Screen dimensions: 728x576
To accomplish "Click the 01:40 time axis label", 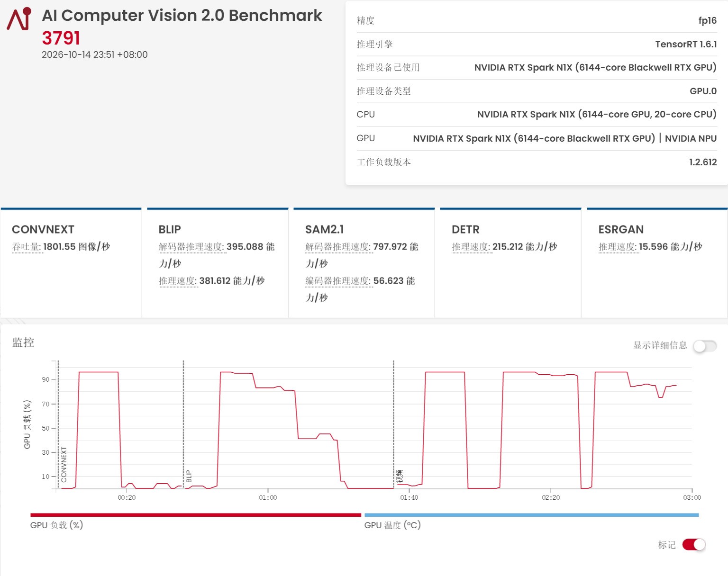I will pyautogui.click(x=409, y=497).
